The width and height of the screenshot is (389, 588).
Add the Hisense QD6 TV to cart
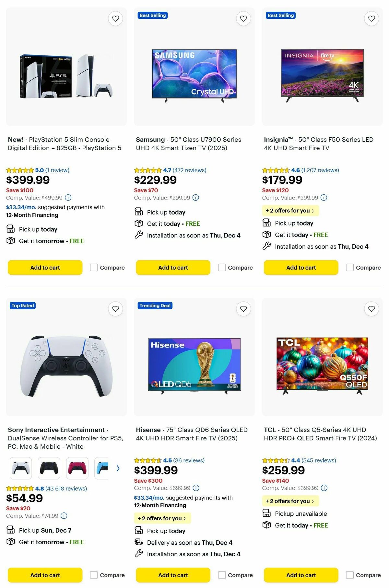pyautogui.click(x=173, y=575)
